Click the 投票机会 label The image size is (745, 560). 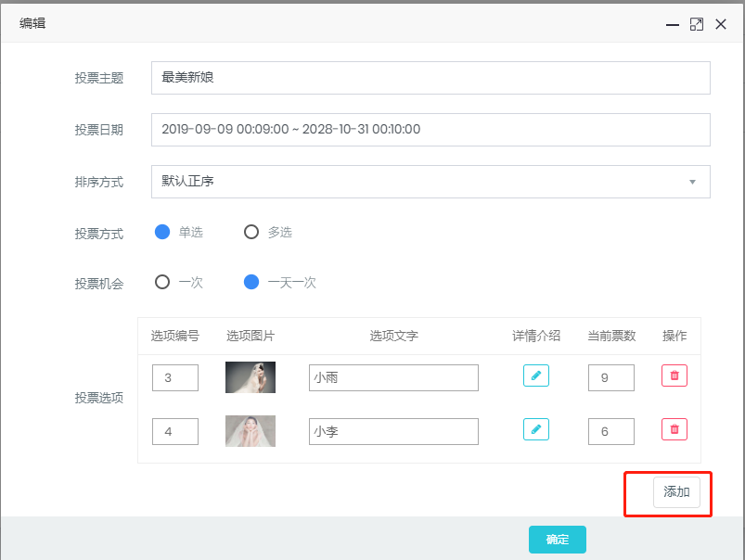pyautogui.click(x=99, y=284)
